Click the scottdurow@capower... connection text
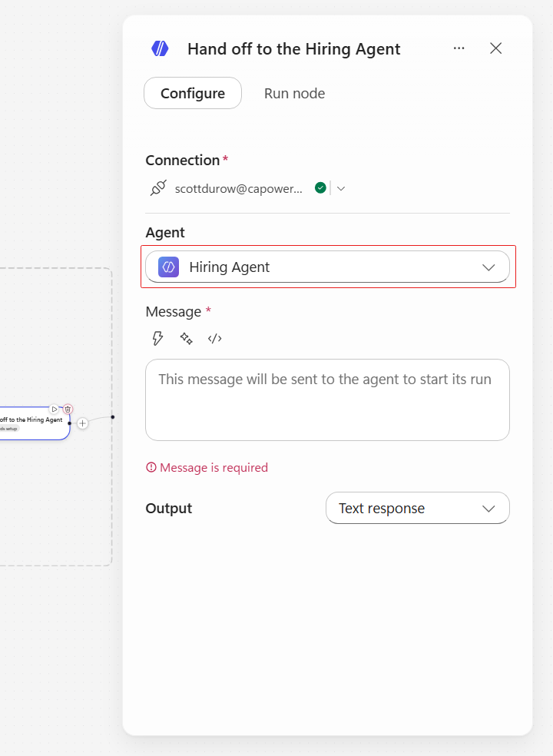The width and height of the screenshot is (553, 756). [x=239, y=188]
